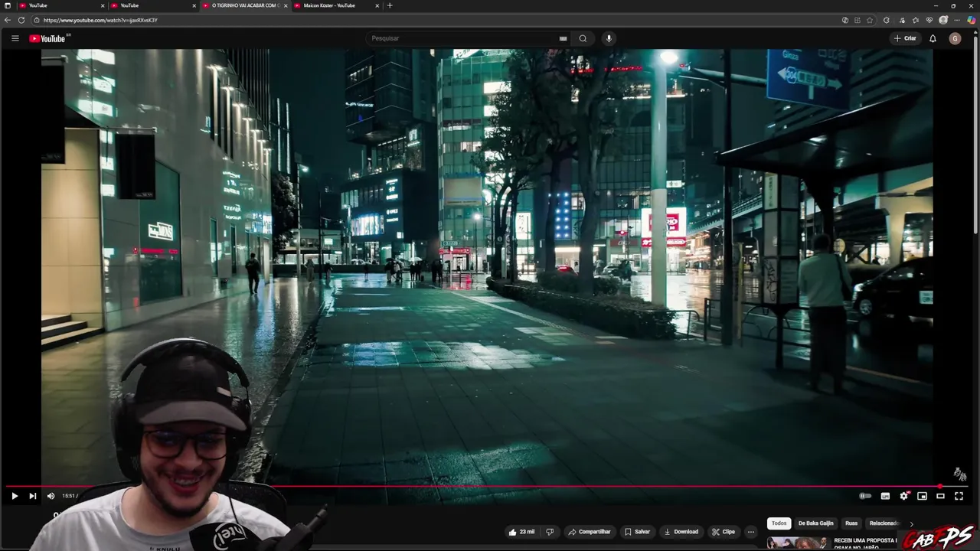Switch to the Maicon Küster - YouTube tab
The image size is (980, 551).
click(x=337, y=5)
